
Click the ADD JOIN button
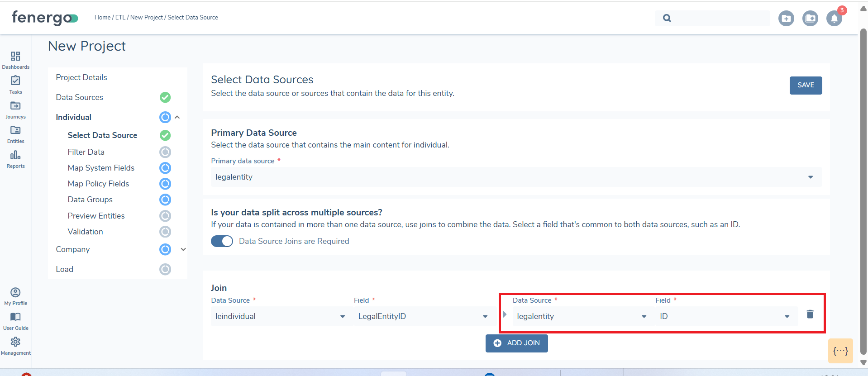pos(516,343)
